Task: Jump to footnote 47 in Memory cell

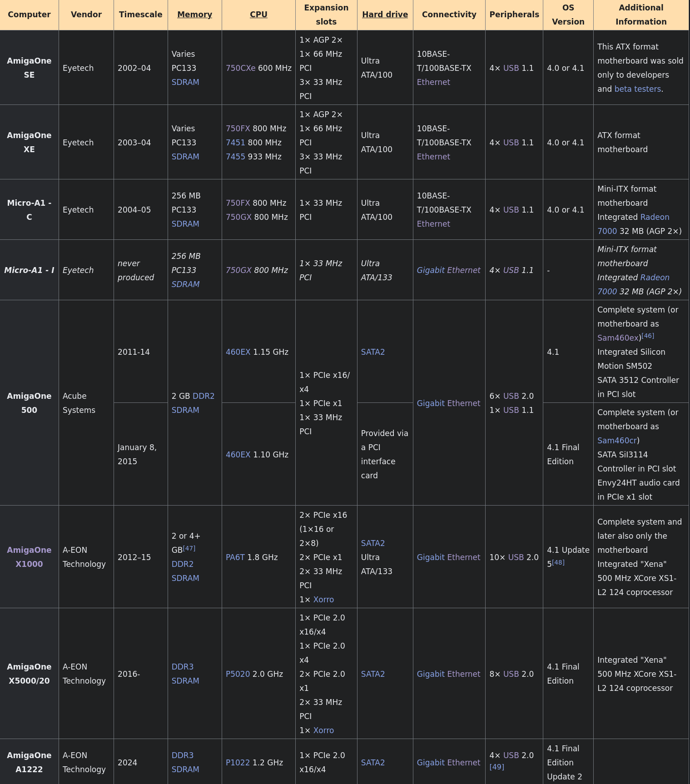Action: pyautogui.click(x=189, y=548)
